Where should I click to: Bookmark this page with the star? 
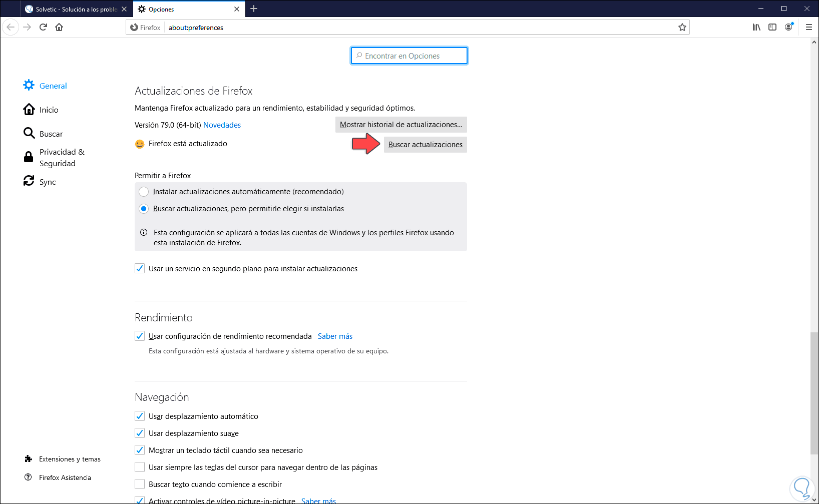click(x=682, y=28)
